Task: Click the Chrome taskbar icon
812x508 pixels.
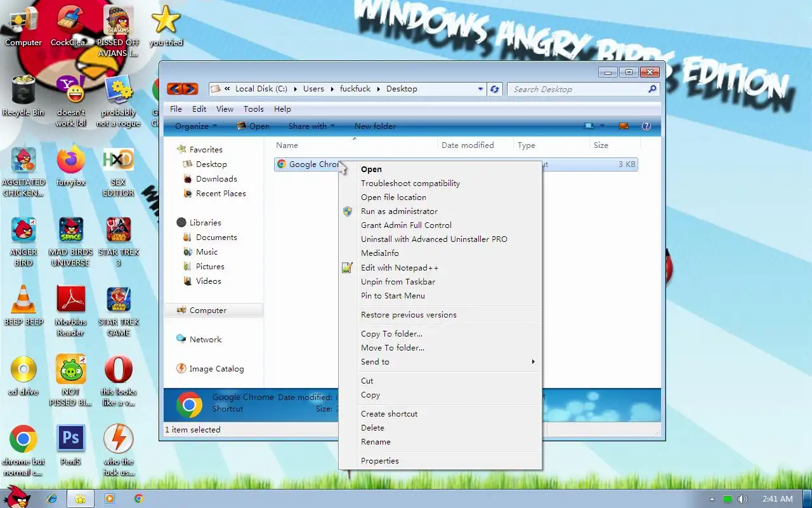Action: 139,498
